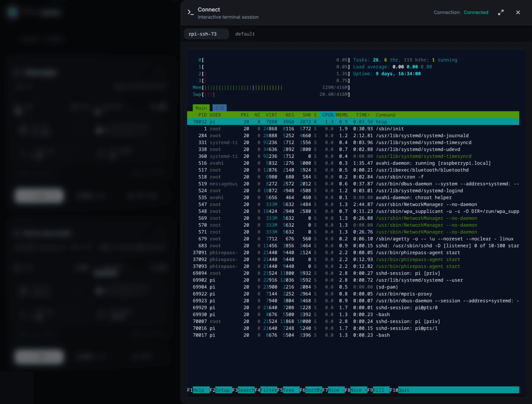Click F9 Kill in htop footer
Screen dimensions: 532x404
click(379, 390)
